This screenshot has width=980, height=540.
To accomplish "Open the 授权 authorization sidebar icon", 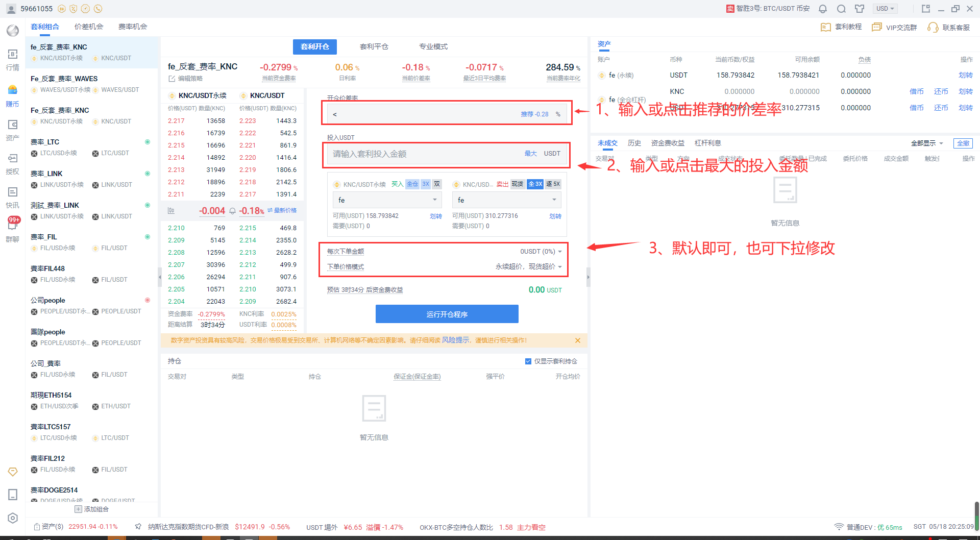I will pyautogui.click(x=13, y=164).
